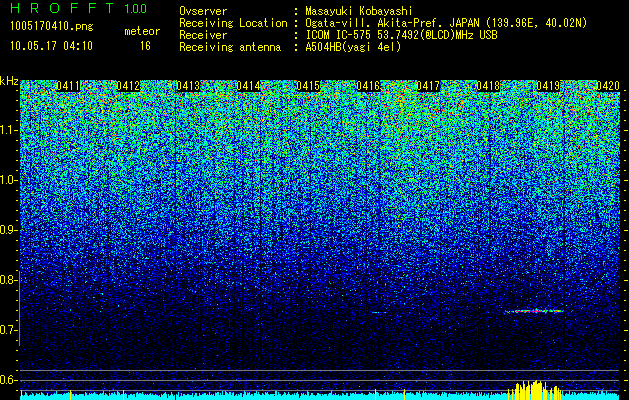
Task: Click the HROFFT 1.0.0 title text
Action: 79,8
